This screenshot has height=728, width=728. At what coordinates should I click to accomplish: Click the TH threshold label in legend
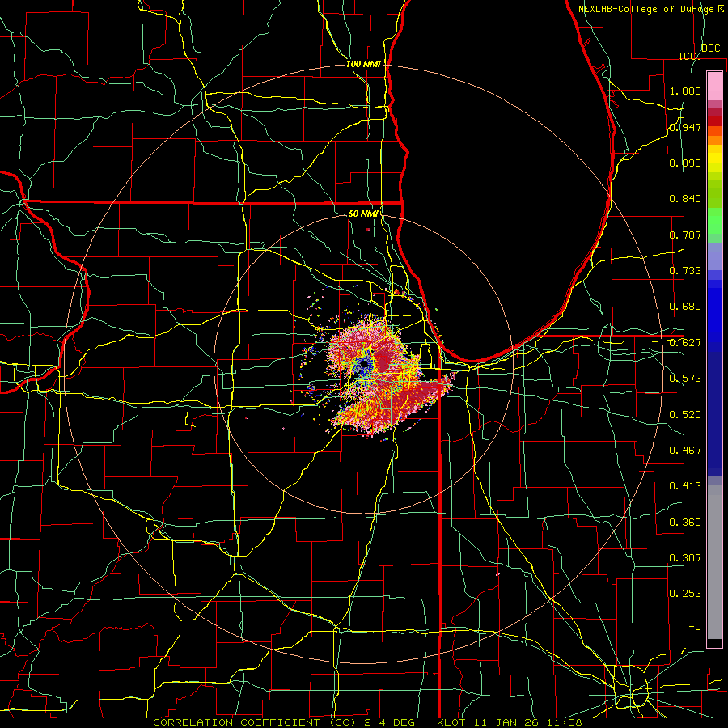pyautogui.click(x=695, y=630)
